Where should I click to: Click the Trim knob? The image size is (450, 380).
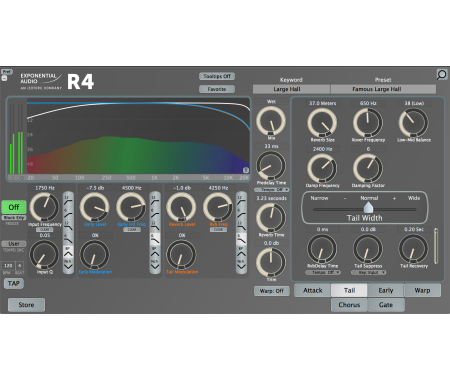271,262
